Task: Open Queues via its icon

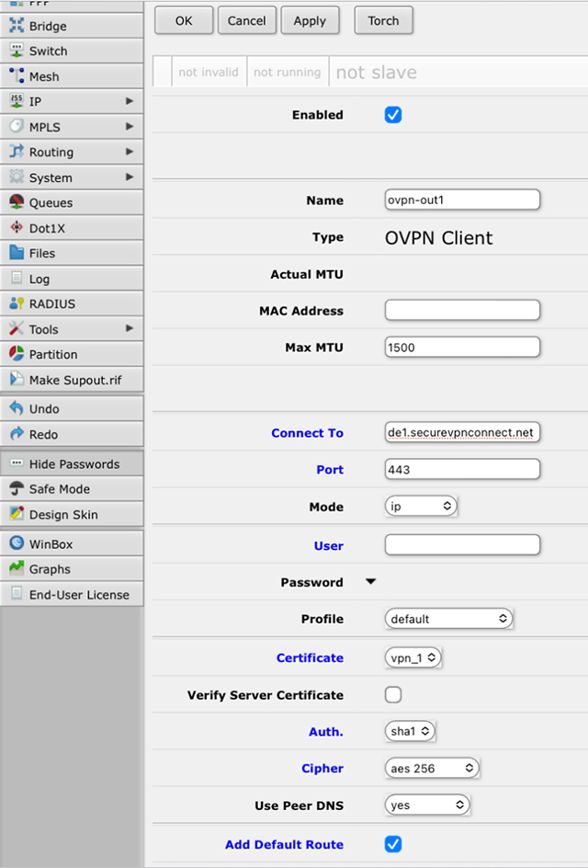Action: click(x=17, y=202)
